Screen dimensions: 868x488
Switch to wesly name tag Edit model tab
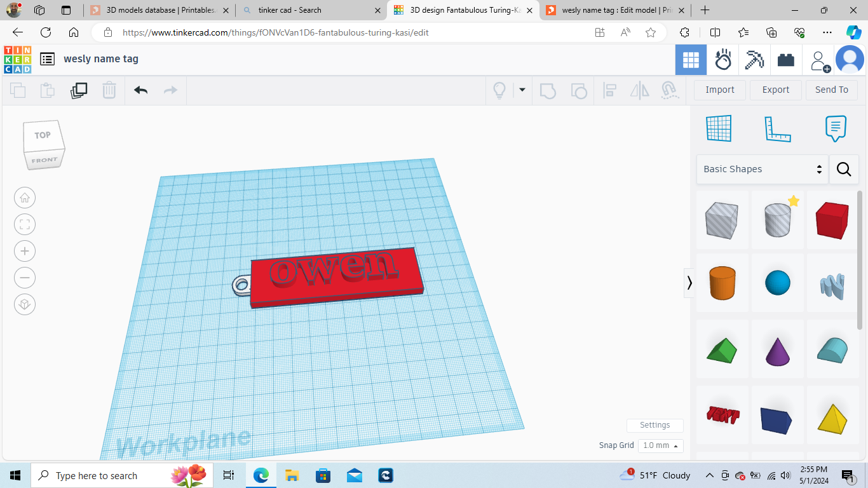tap(614, 10)
